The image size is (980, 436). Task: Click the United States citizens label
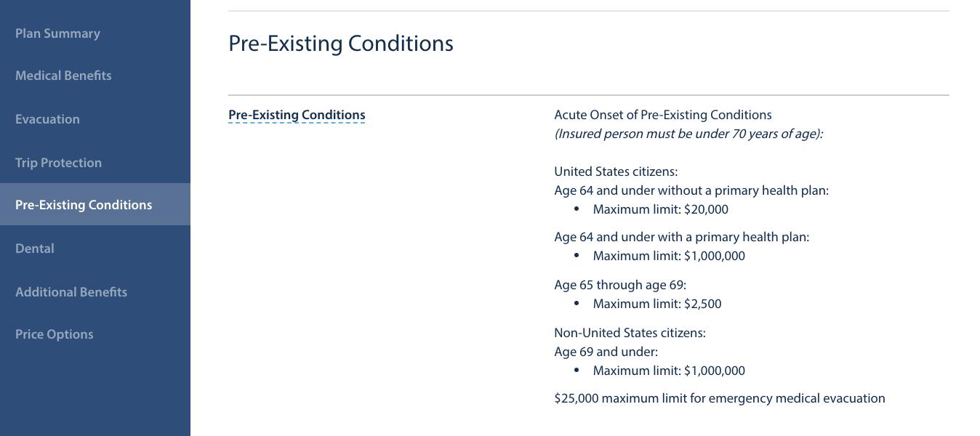(x=616, y=172)
